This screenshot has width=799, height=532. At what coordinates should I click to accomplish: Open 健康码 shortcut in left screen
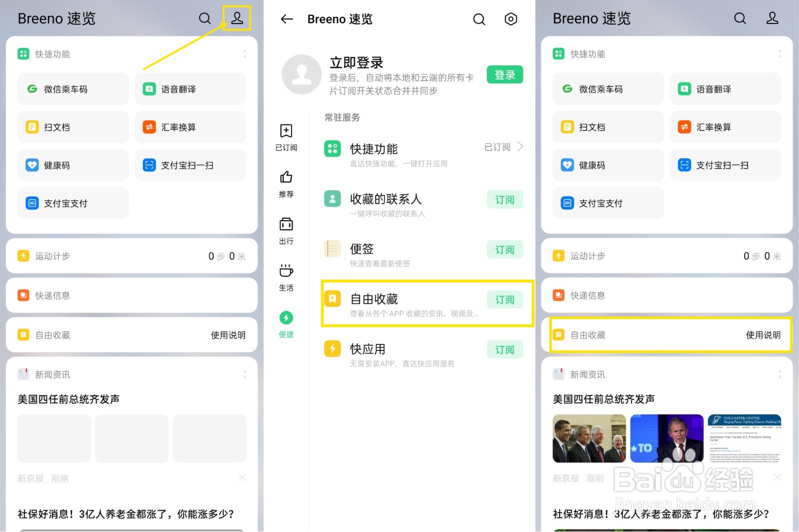pos(73,165)
